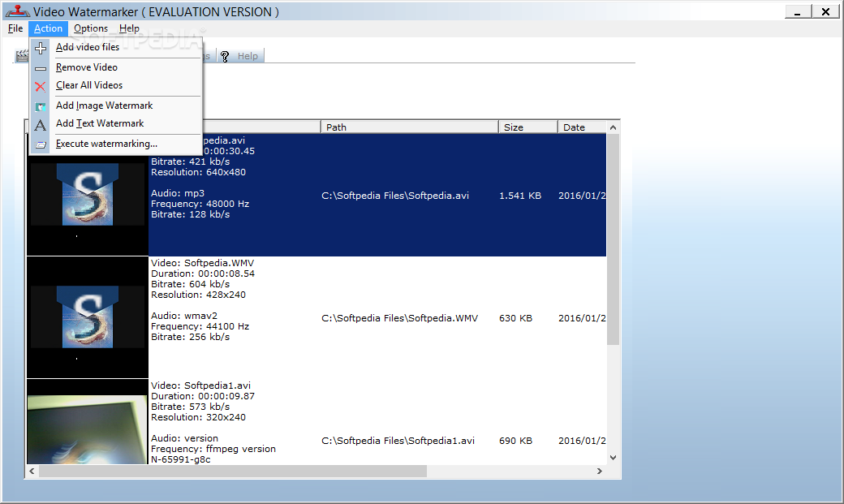844x504 pixels.
Task: Select the Softpedia.avi video thumbnail
Action: (88, 195)
